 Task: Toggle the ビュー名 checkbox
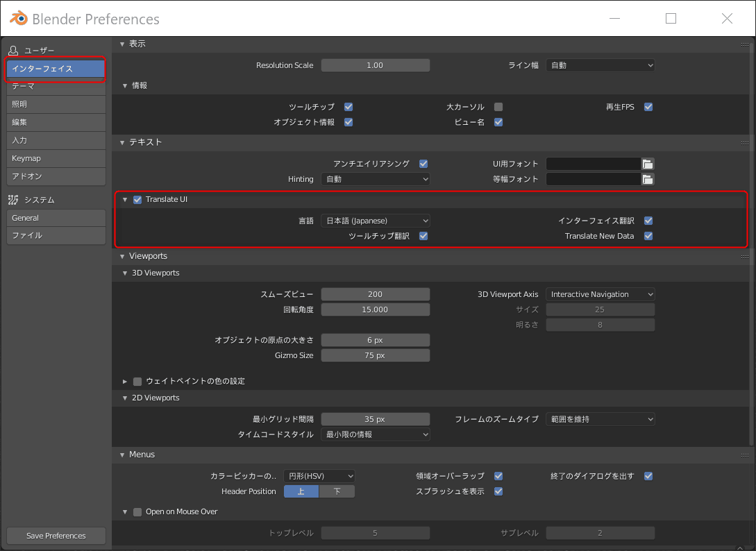pyautogui.click(x=498, y=122)
